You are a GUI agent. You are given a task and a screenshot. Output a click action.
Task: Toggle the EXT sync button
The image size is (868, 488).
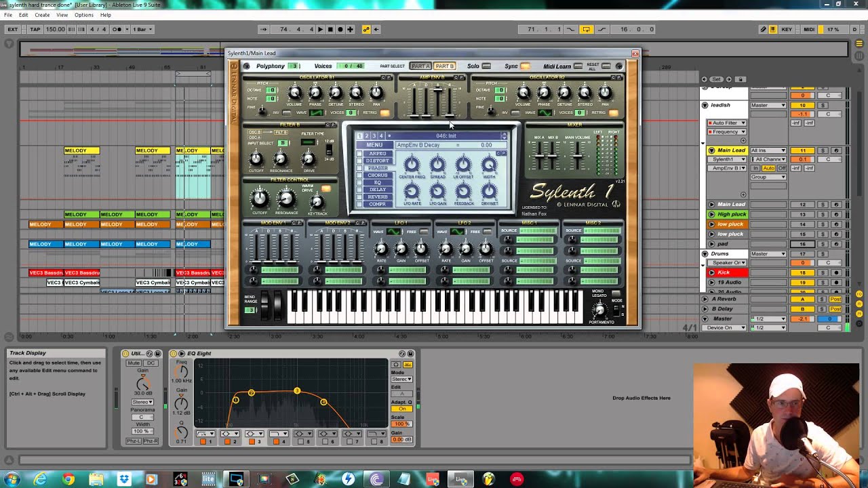tap(12, 29)
